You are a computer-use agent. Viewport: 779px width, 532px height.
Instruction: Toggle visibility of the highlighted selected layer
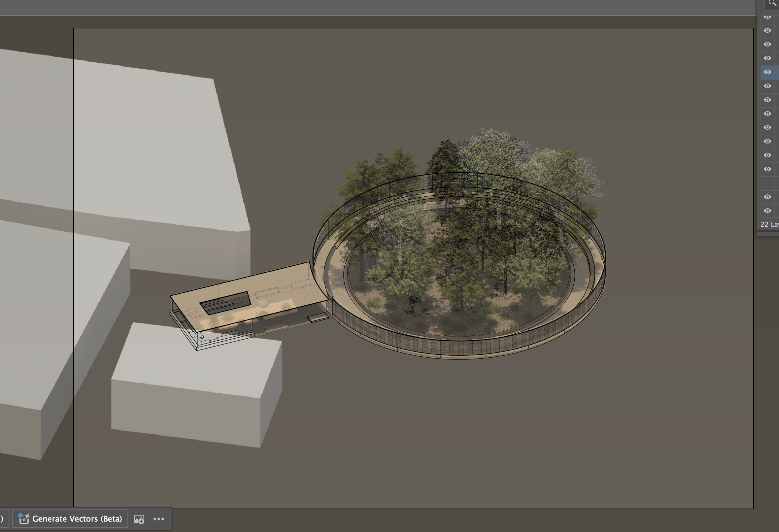(x=767, y=72)
